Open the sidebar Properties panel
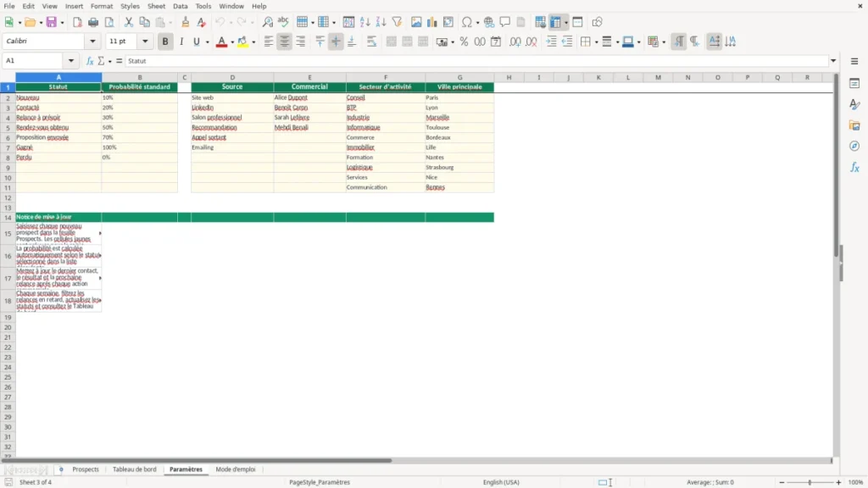868x488 pixels. tap(854, 83)
